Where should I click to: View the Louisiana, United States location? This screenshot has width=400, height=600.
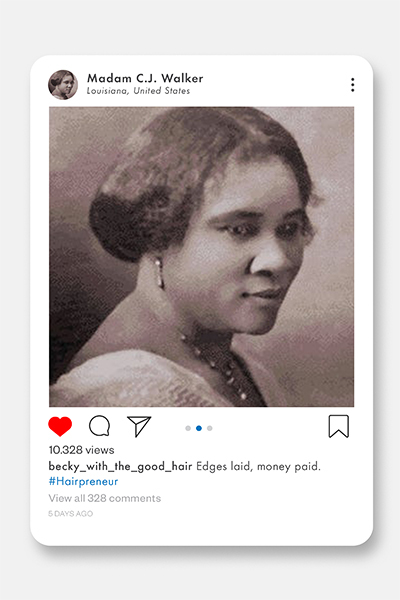138,91
